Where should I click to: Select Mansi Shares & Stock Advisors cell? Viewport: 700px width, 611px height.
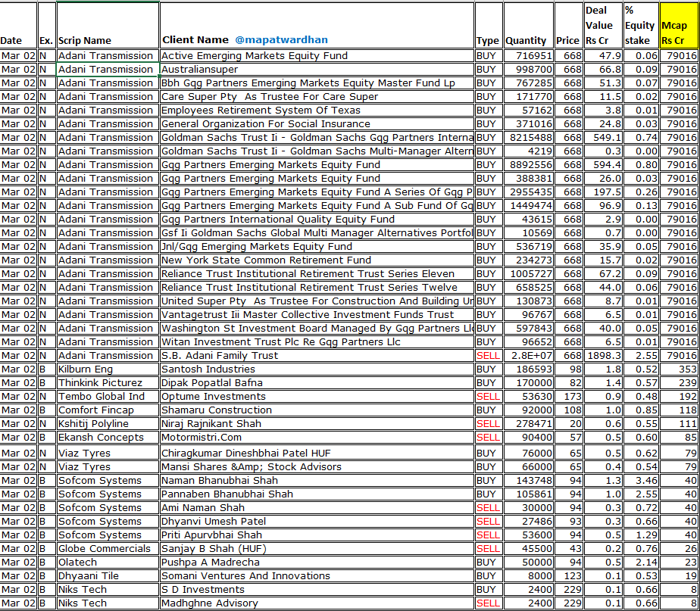(317, 467)
